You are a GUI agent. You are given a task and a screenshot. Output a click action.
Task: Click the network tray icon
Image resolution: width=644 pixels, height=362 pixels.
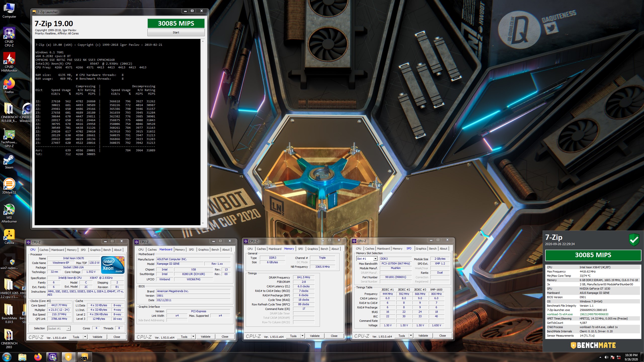click(619, 357)
